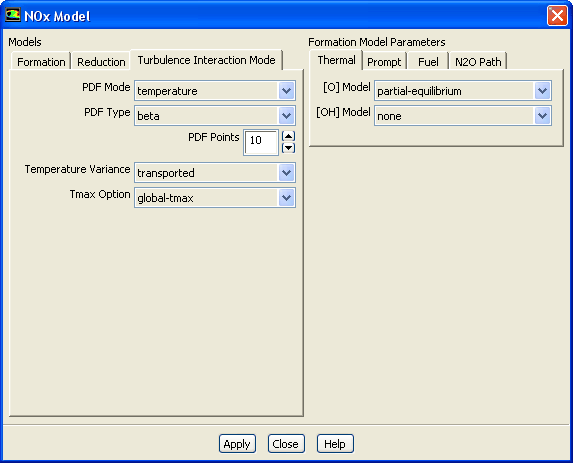
Task: Expand the PDF Type dropdown arrow
Action: (286, 116)
